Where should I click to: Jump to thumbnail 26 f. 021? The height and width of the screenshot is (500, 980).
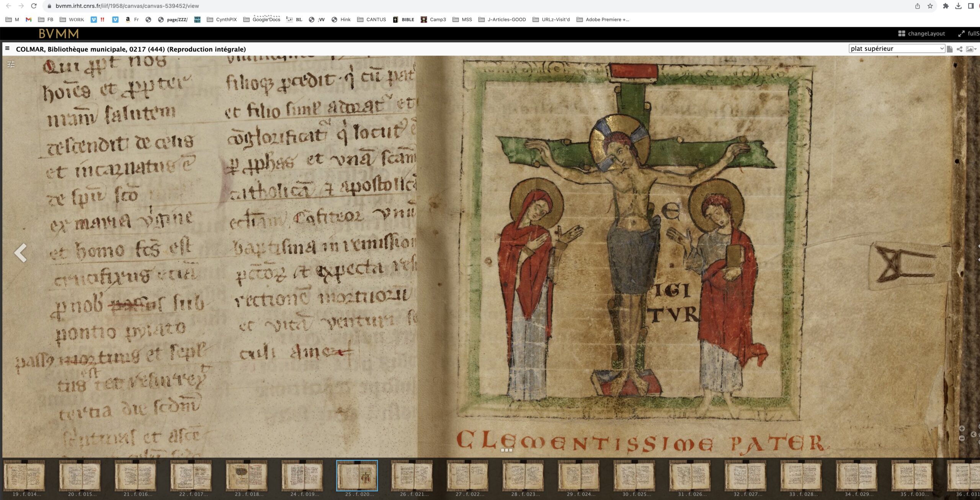(412, 475)
